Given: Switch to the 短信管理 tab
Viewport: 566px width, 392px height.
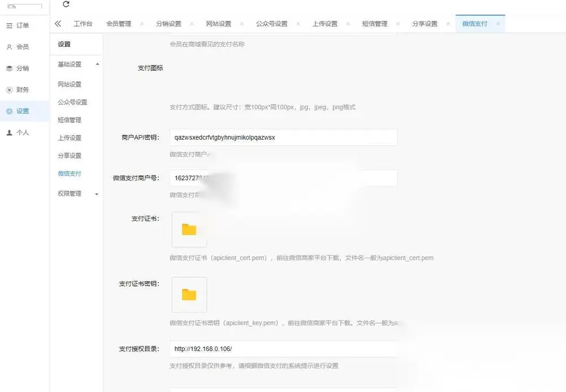Looking at the screenshot, I should (x=375, y=24).
